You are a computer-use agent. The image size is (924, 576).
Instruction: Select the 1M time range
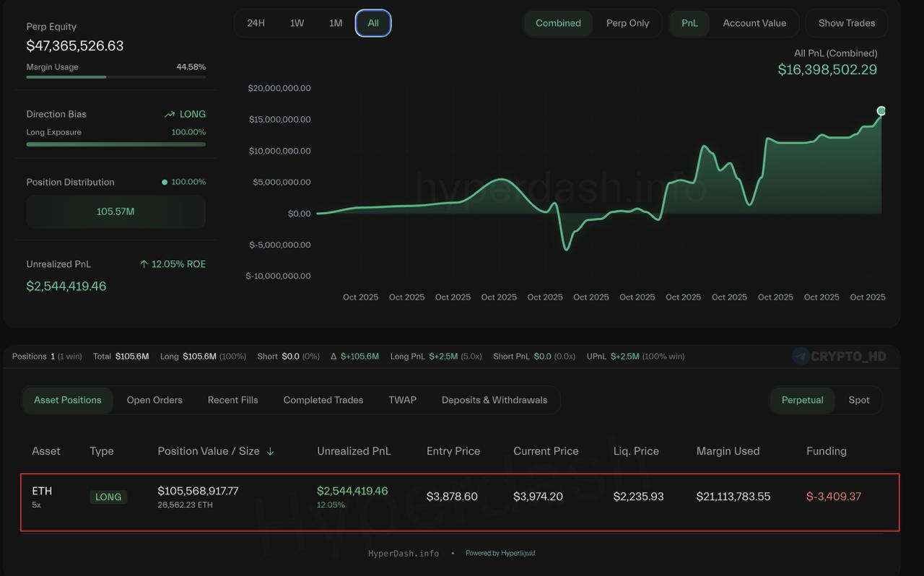coord(336,23)
